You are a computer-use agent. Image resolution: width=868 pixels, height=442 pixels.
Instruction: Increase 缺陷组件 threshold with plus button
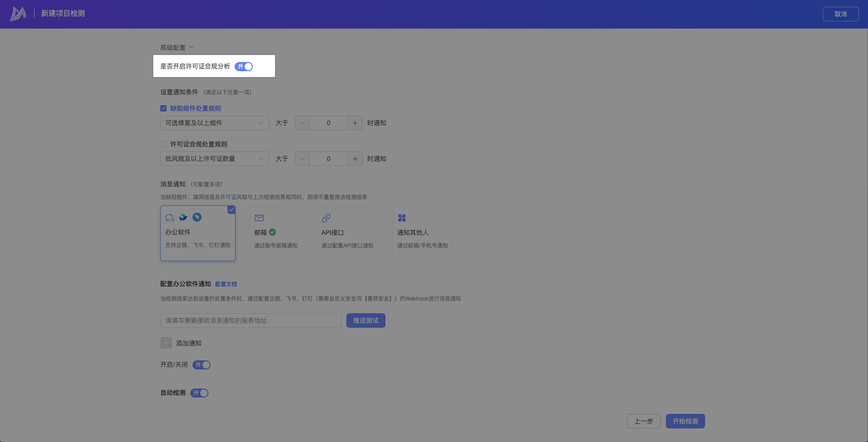355,123
